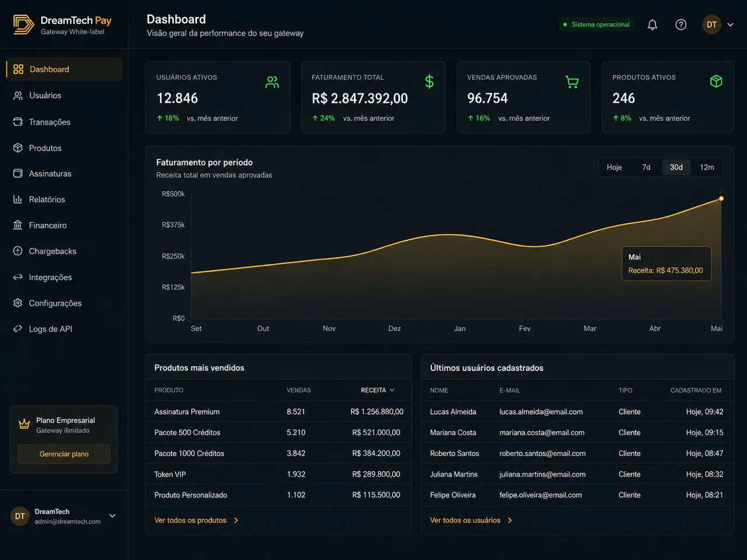The width and height of the screenshot is (747, 560).
Task: Click the Configurações gear icon
Action: pos(18,303)
